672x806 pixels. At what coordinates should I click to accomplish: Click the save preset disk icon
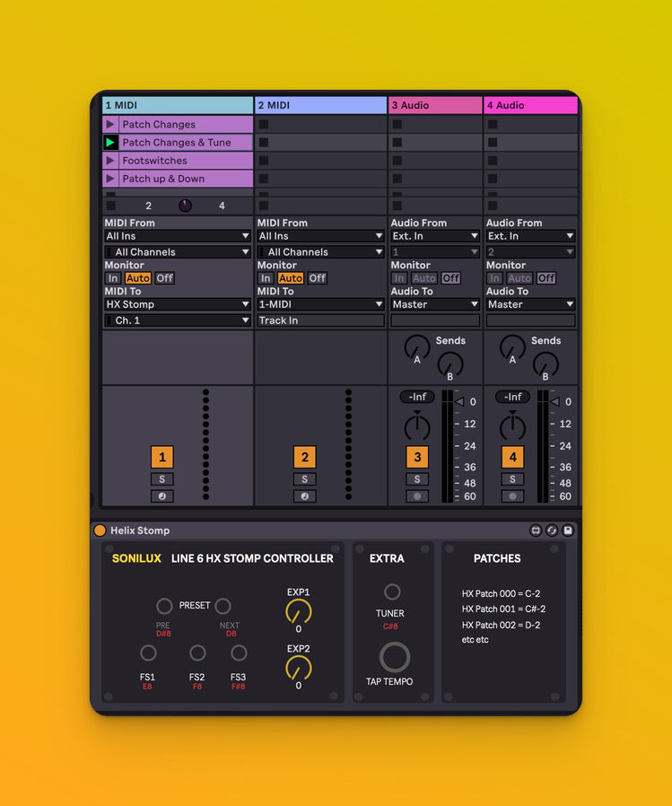click(568, 530)
